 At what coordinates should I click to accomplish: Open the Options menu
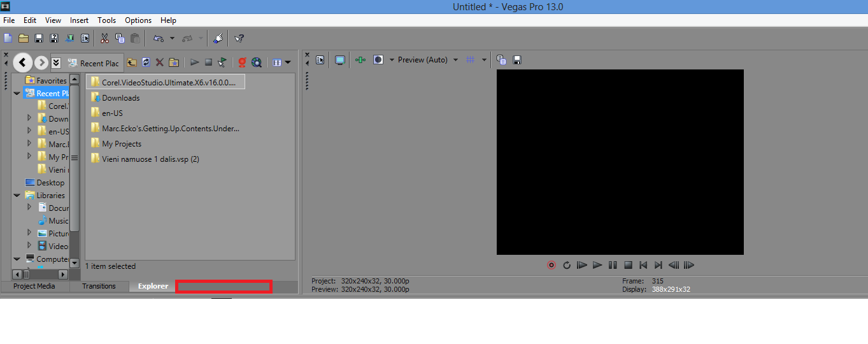tap(138, 20)
